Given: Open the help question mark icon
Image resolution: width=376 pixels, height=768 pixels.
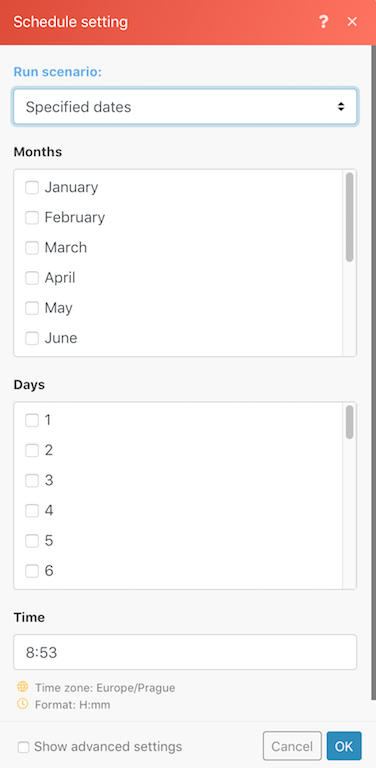Looking at the screenshot, I should [323, 22].
